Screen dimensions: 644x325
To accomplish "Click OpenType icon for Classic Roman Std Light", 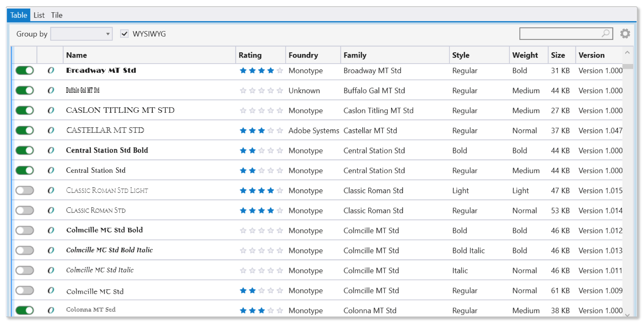I will coord(51,190).
